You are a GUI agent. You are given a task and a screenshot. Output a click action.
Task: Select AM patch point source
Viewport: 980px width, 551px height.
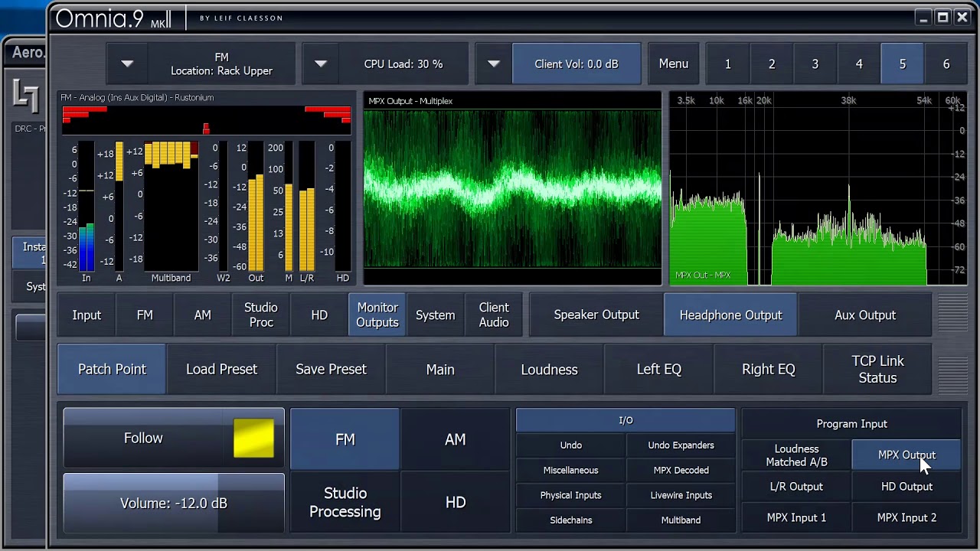point(456,439)
